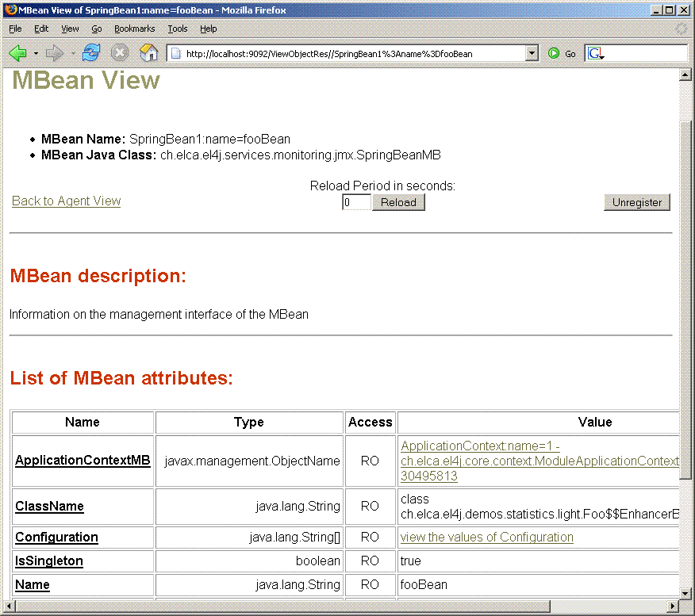Click the vertical scrollbar thumb
Screen dimensions: 695x616
pos(685,300)
